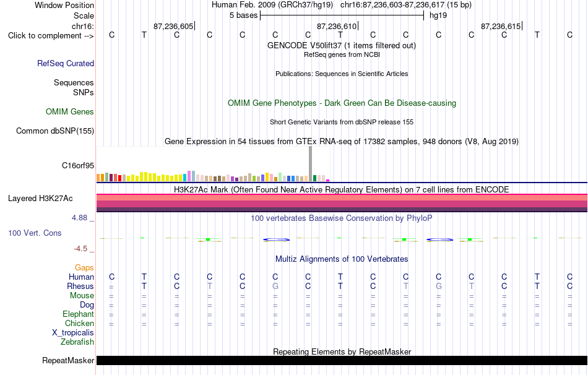Click the chr16: ruler label
The width and height of the screenshot is (588, 375).
click(83, 26)
